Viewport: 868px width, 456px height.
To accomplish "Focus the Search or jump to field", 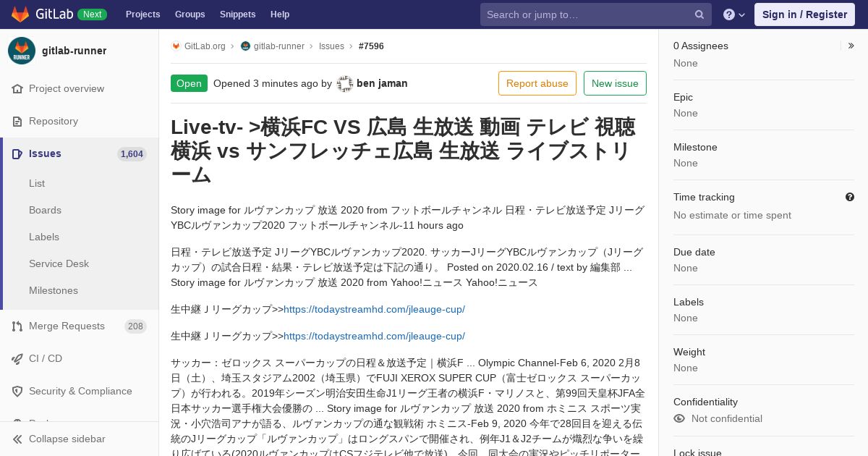I will [595, 14].
